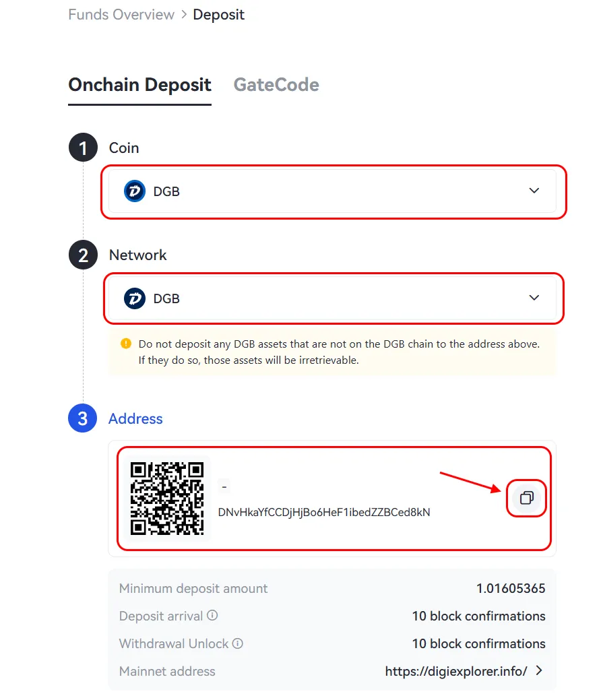Viewport: 601px width, 700px height.
Task: Click the yellow warning icon
Action: pos(126,344)
